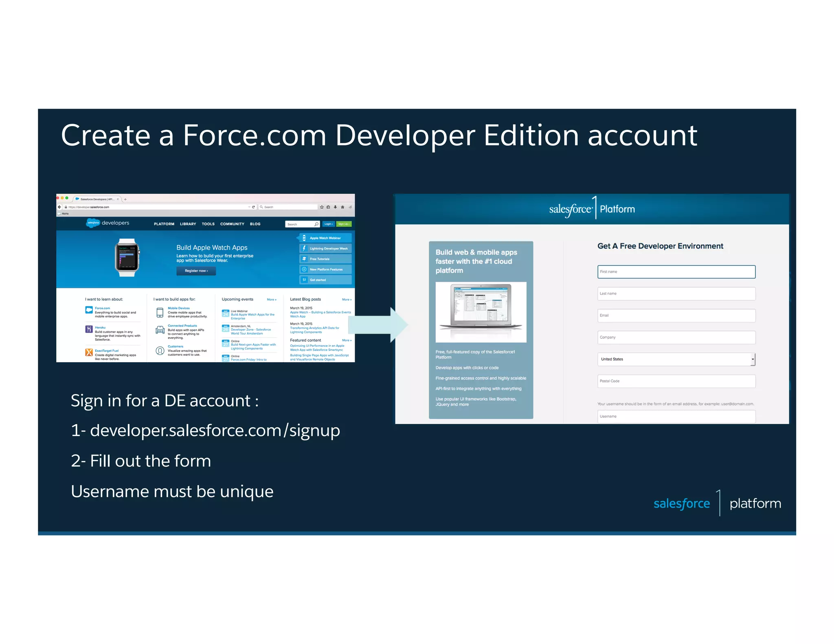This screenshot has height=644, width=834.
Task: Open Transforming Analytics API Data blog post
Action: [314, 330]
